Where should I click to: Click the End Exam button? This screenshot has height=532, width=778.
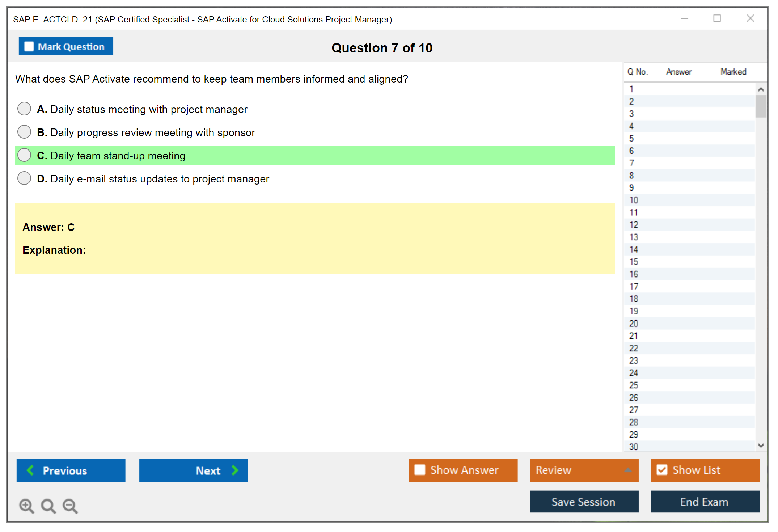[x=705, y=502]
